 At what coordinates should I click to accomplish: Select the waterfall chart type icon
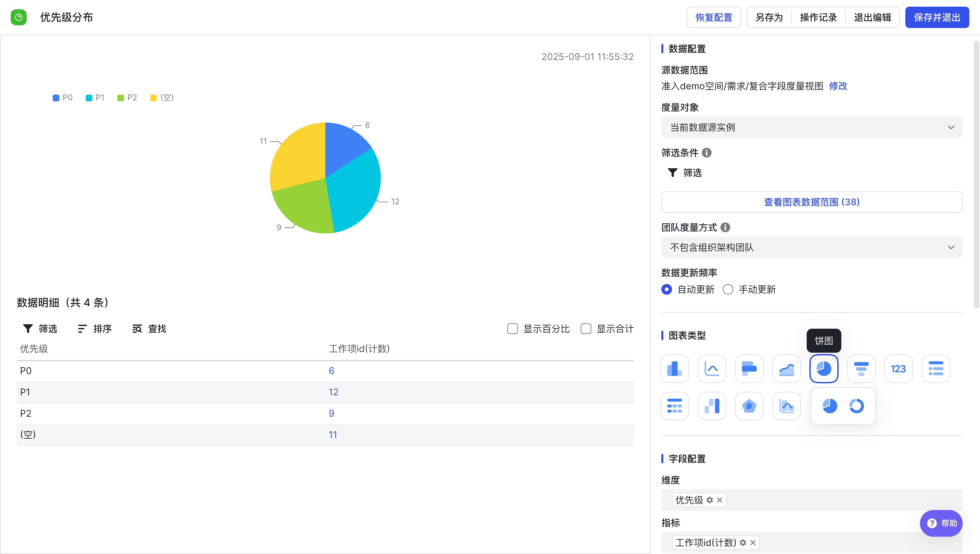click(712, 406)
